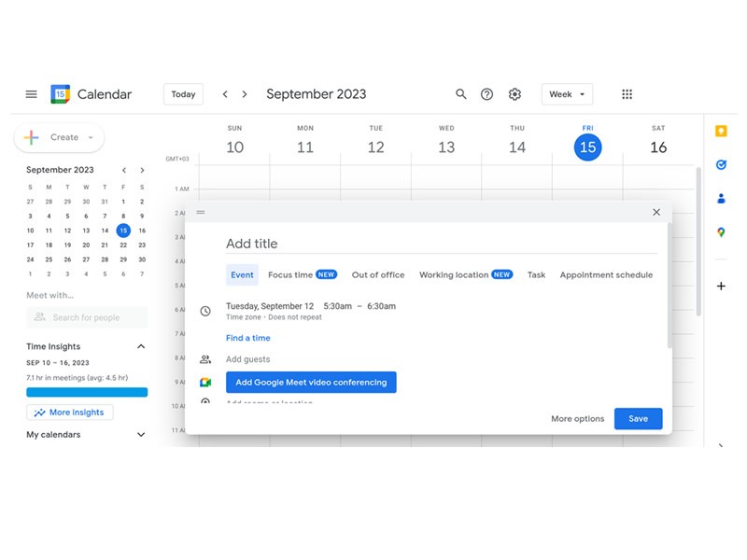Save the new event
The image size is (747, 560).
tap(639, 419)
